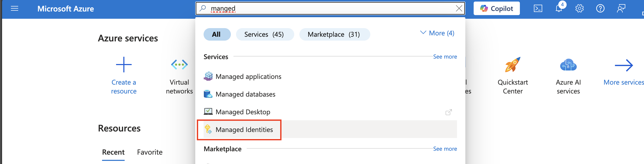Open the feedback icon
This screenshot has height=164, width=644.
[621, 9]
